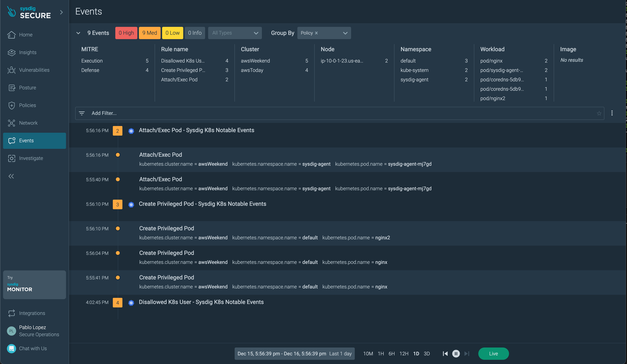Click the Investigate sidebar icon

pyautogui.click(x=12, y=158)
